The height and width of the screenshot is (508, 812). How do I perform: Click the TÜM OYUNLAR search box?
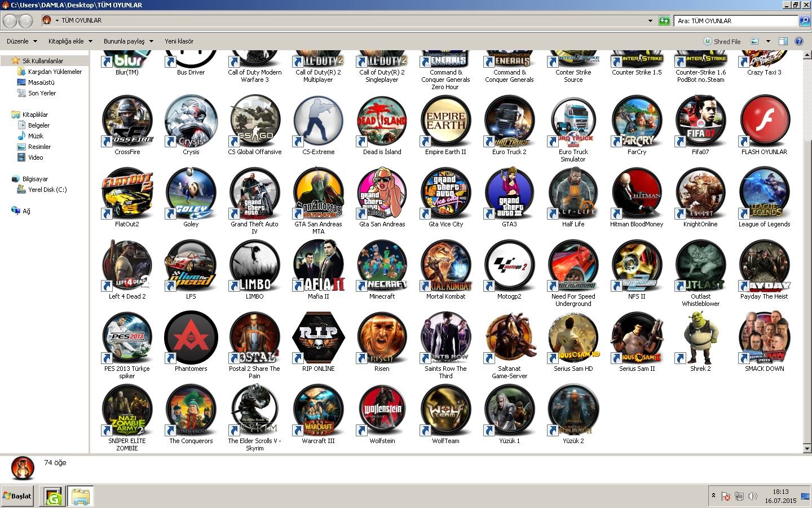point(736,21)
